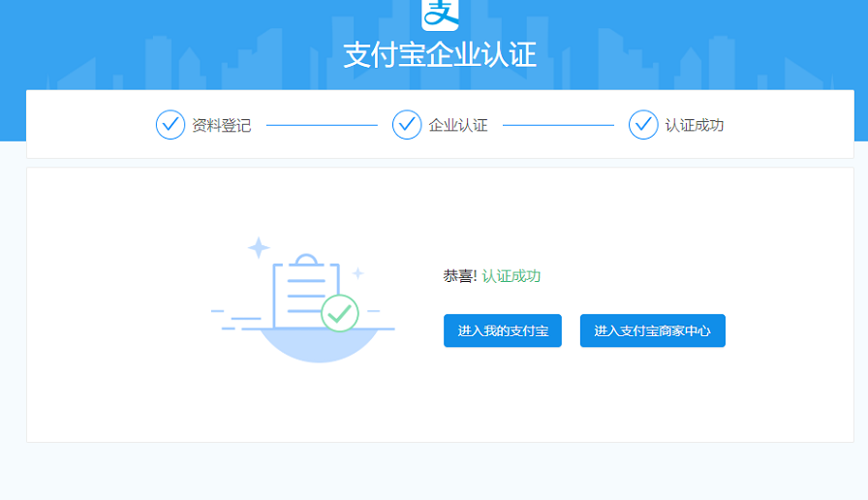Select the 资料登记 step label

pyautogui.click(x=222, y=125)
